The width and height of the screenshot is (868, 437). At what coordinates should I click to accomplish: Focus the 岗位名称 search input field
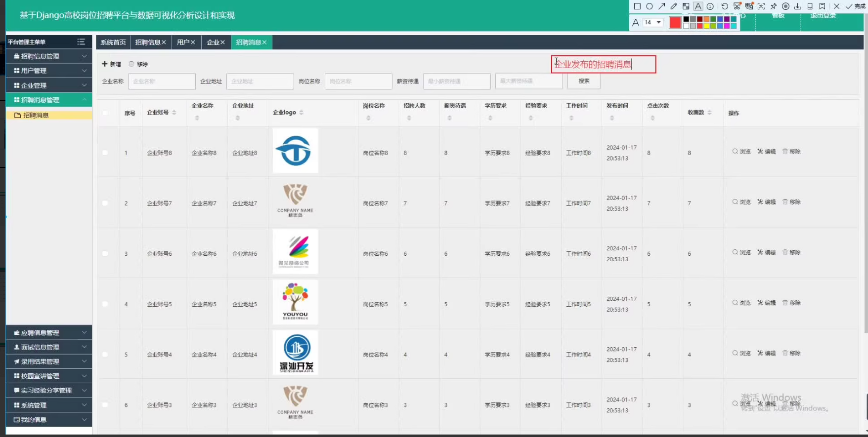[358, 81]
